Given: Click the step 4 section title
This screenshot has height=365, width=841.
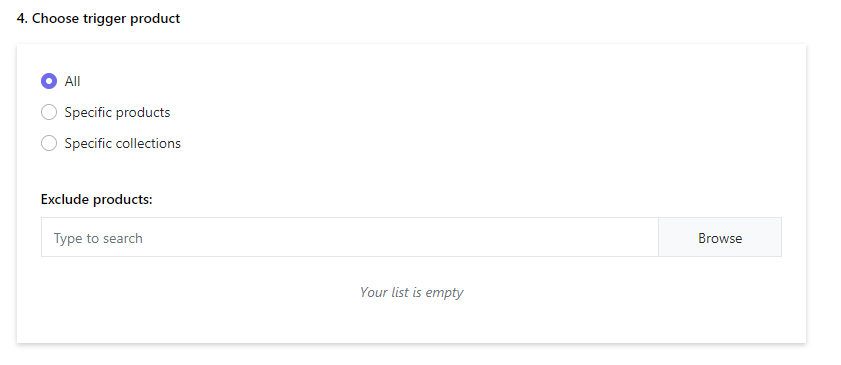Looking at the screenshot, I should pos(98,19).
